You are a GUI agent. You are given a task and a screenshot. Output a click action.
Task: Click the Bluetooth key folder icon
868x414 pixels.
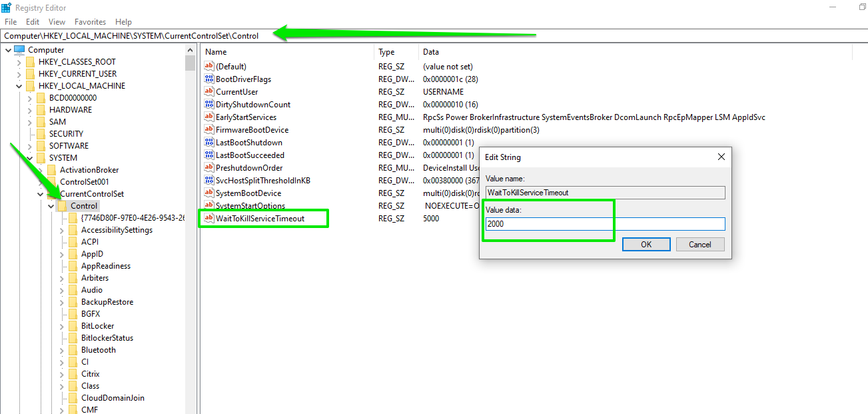(x=73, y=350)
